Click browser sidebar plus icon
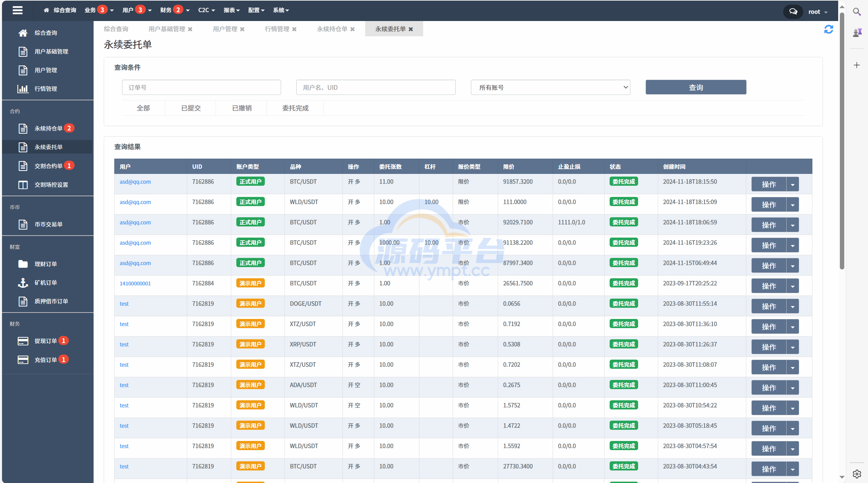This screenshot has height=483, width=868. [x=857, y=65]
